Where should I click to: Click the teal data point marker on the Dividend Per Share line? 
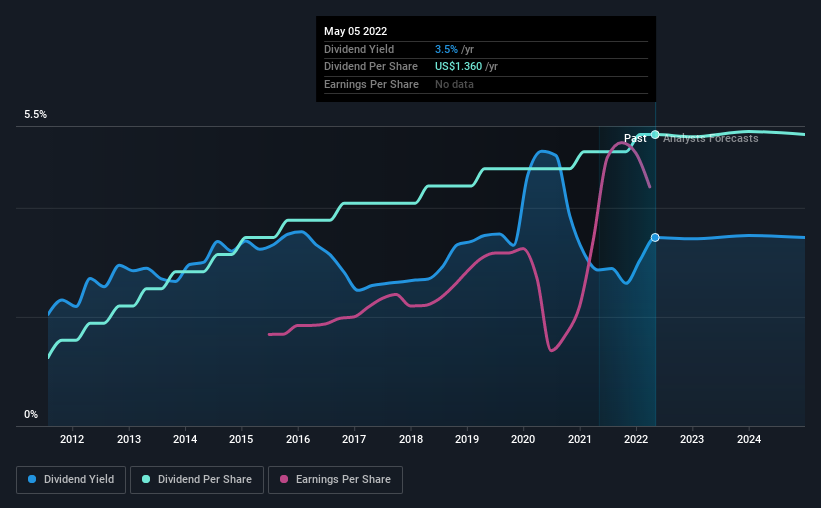point(655,135)
